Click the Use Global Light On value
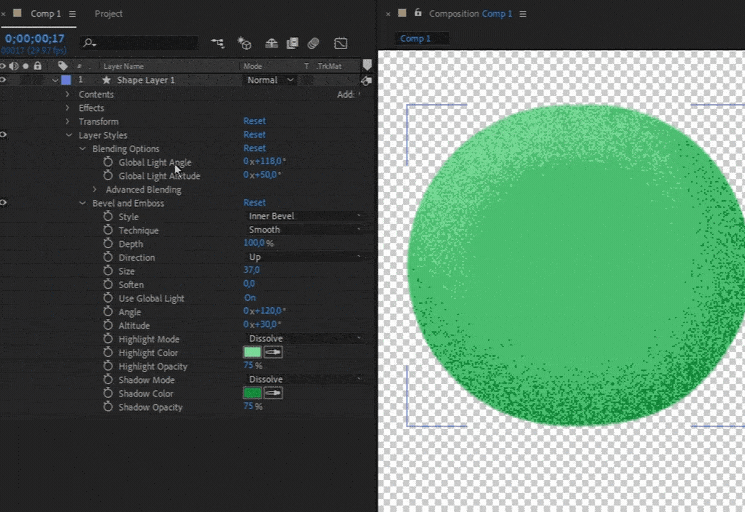Image resolution: width=745 pixels, height=512 pixels. (250, 298)
